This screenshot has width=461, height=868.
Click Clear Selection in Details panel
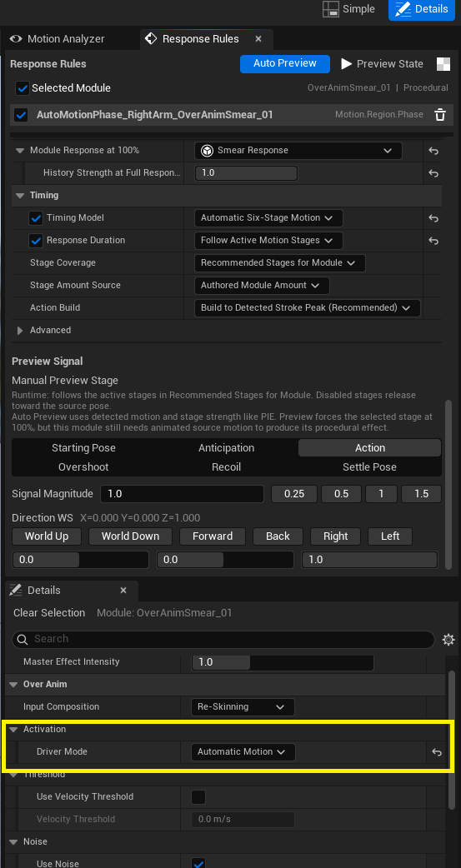[49, 613]
